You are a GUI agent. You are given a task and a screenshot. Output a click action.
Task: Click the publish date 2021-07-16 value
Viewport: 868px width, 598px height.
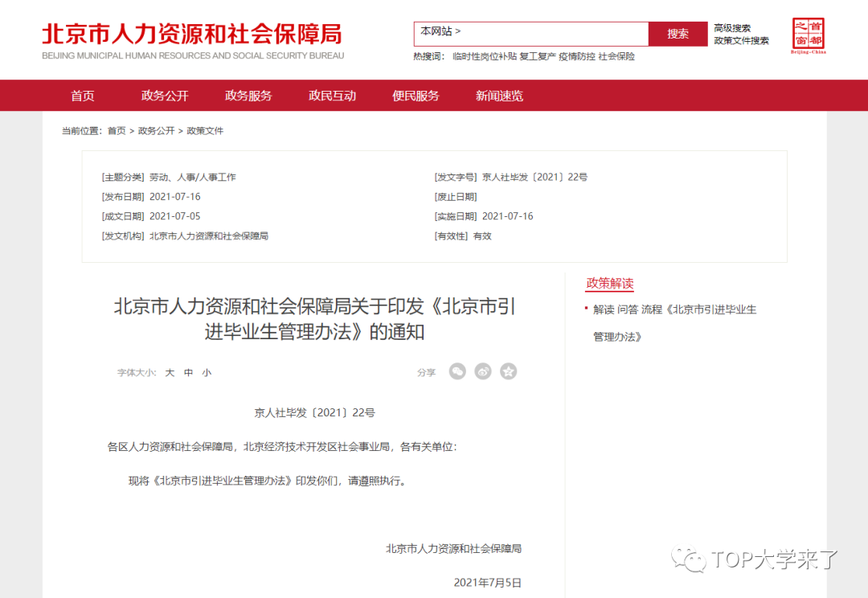click(175, 197)
